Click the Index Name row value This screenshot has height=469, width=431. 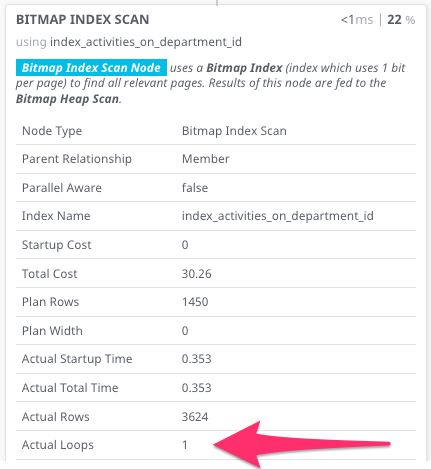coord(277,216)
